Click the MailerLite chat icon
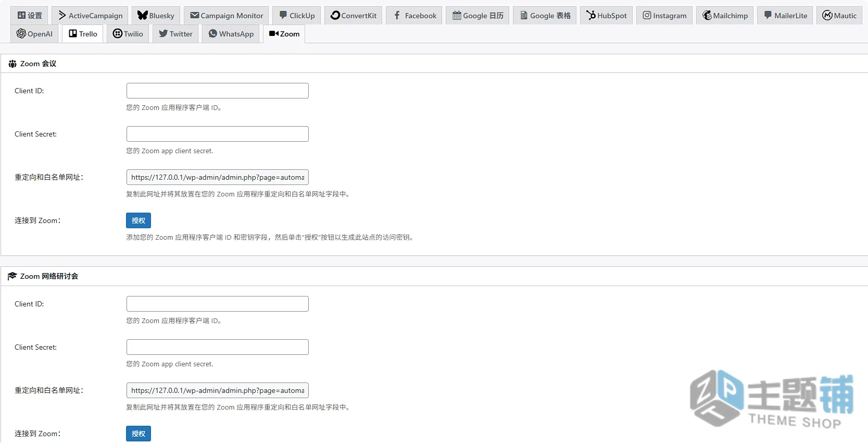This screenshot has height=444, width=868. coord(768,16)
